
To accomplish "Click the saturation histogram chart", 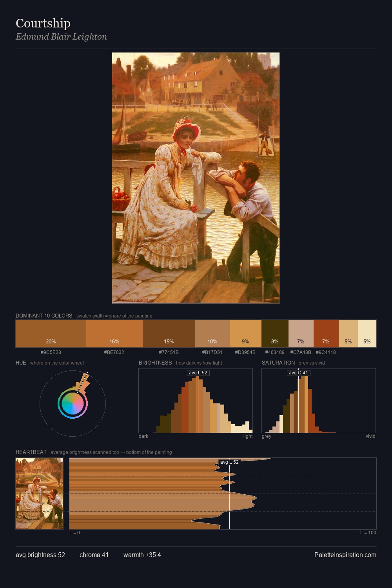I will tap(319, 401).
